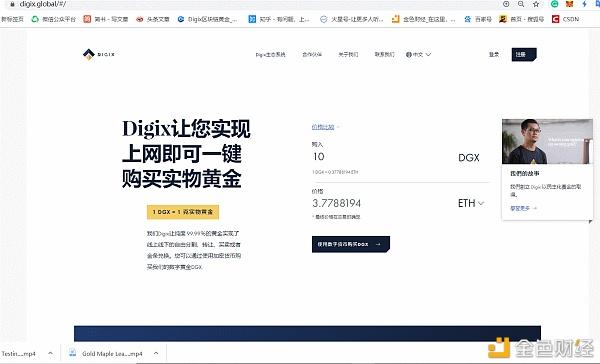
Task: Click the Gold Maple Lea file icon
Action: [x=73, y=353]
